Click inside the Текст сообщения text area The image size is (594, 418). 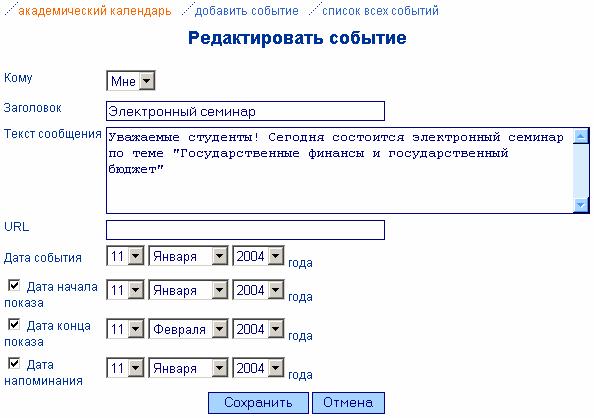click(340, 171)
